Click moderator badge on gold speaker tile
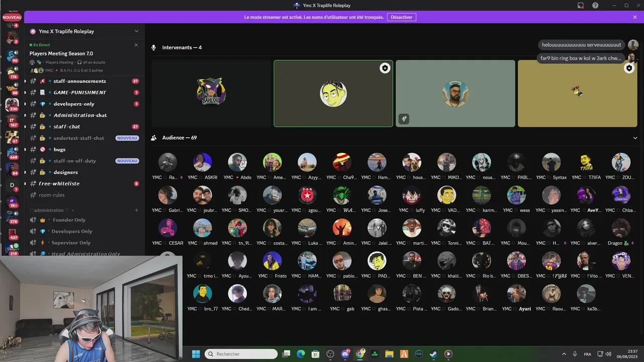 (629, 68)
